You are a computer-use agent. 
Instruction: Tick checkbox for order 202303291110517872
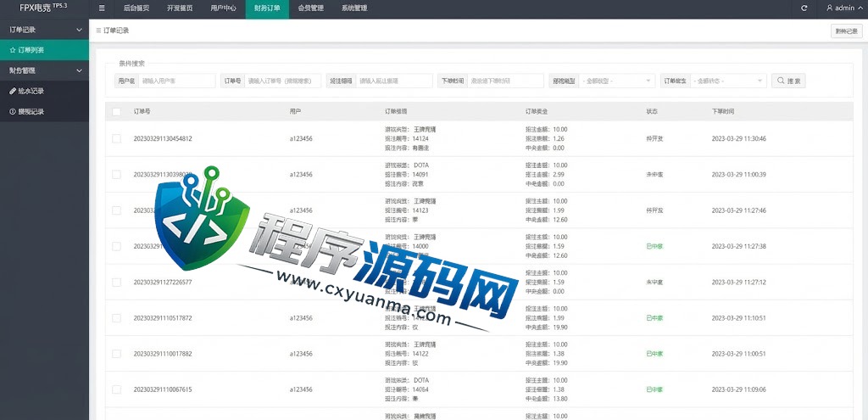pos(116,318)
